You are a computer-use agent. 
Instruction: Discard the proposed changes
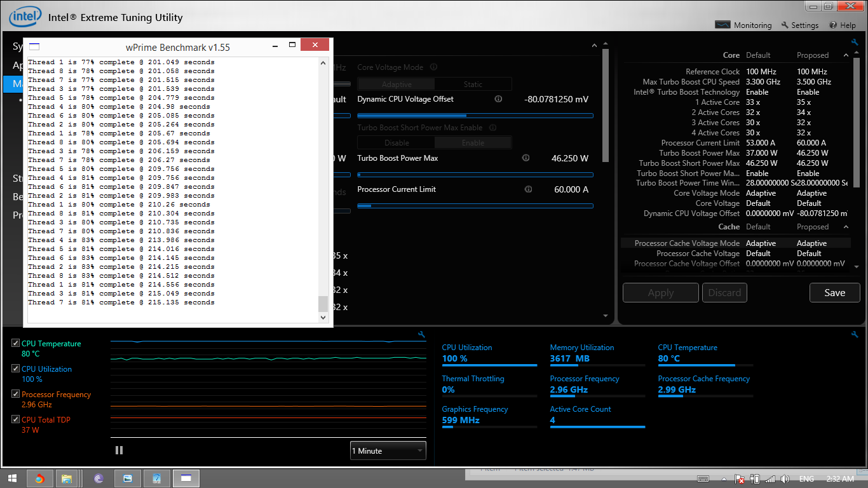[724, 293]
